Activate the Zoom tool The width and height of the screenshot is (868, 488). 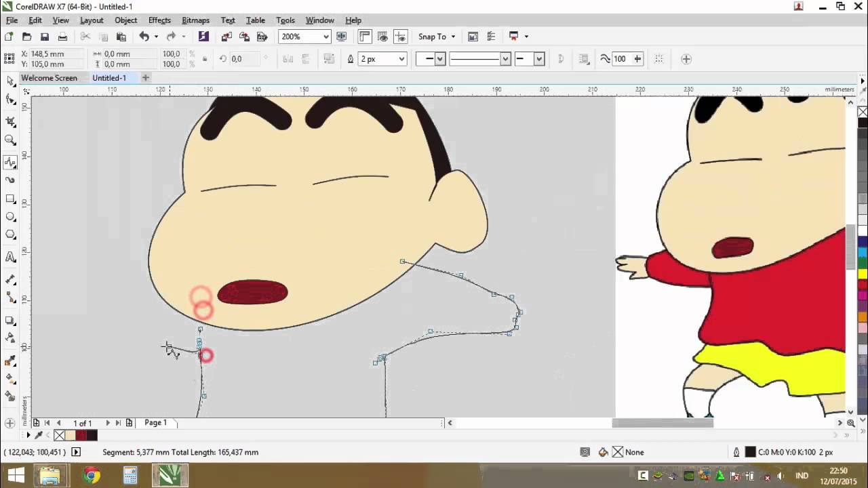click(x=9, y=140)
